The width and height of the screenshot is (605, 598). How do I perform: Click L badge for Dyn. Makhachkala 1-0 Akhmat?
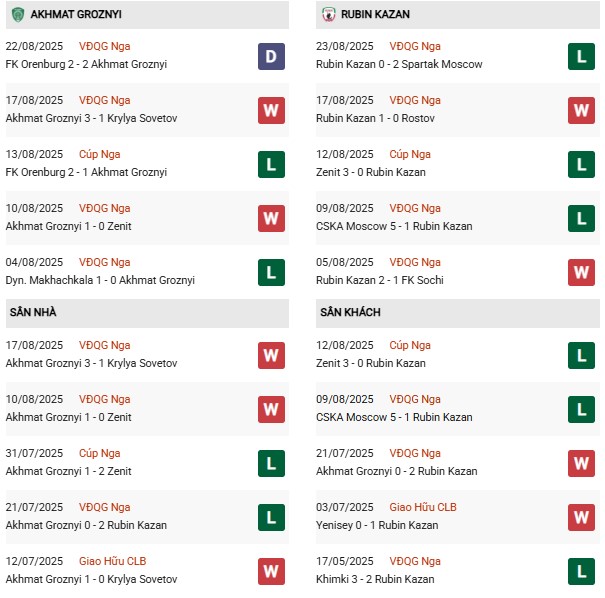(271, 271)
